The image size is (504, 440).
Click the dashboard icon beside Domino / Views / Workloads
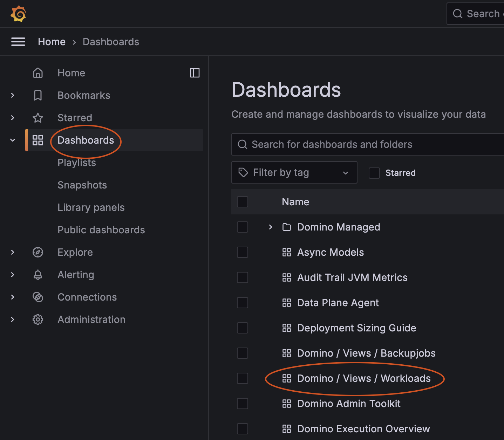[287, 378]
